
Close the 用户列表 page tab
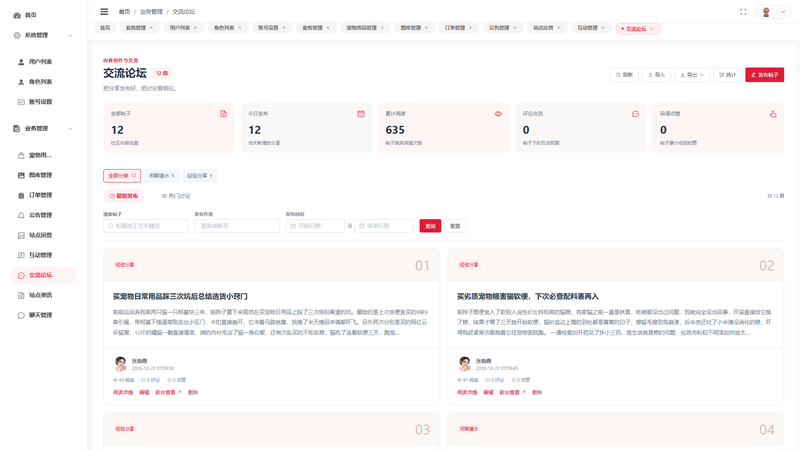click(195, 28)
